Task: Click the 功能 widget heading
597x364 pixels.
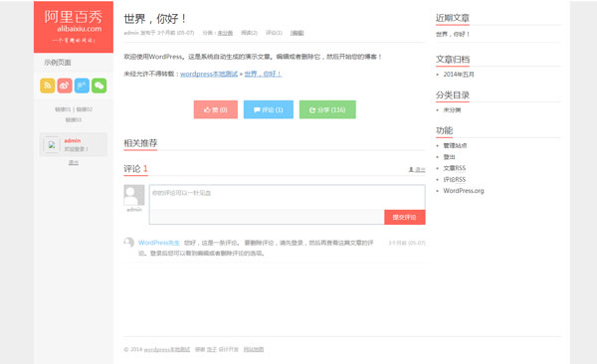Action: click(x=445, y=130)
